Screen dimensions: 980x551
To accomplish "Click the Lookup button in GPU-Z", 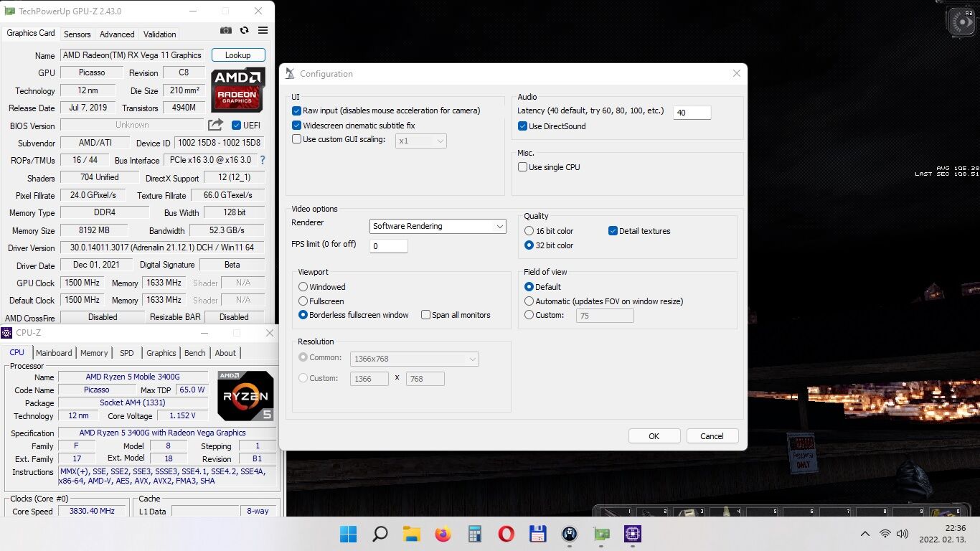I will pyautogui.click(x=238, y=55).
